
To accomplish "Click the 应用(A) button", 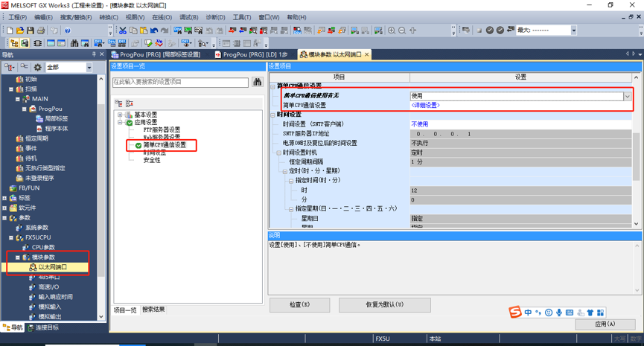I will pyautogui.click(x=605, y=324).
